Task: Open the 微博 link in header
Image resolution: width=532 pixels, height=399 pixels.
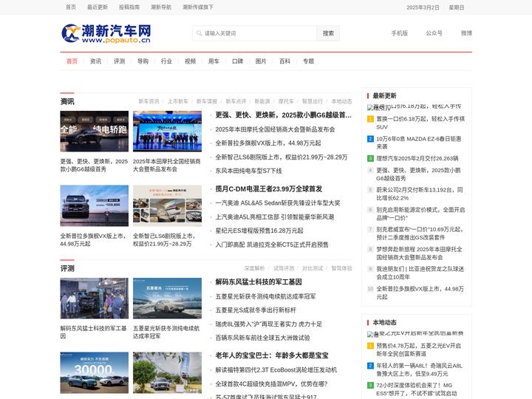Action: click(x=466, y=33)
